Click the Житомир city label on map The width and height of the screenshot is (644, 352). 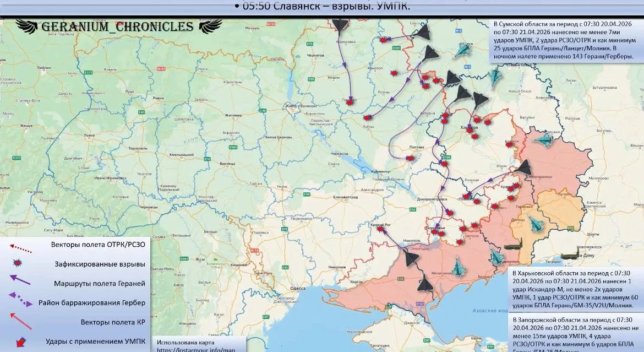[x=233, y=115]
